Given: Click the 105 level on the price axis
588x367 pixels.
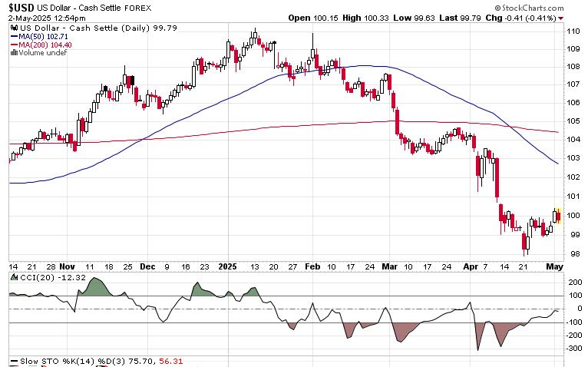Looking at the screenshot, I should (573, 121).
